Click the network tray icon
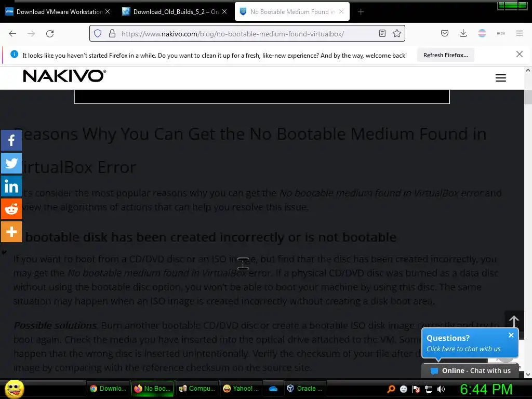 point(429,389)
